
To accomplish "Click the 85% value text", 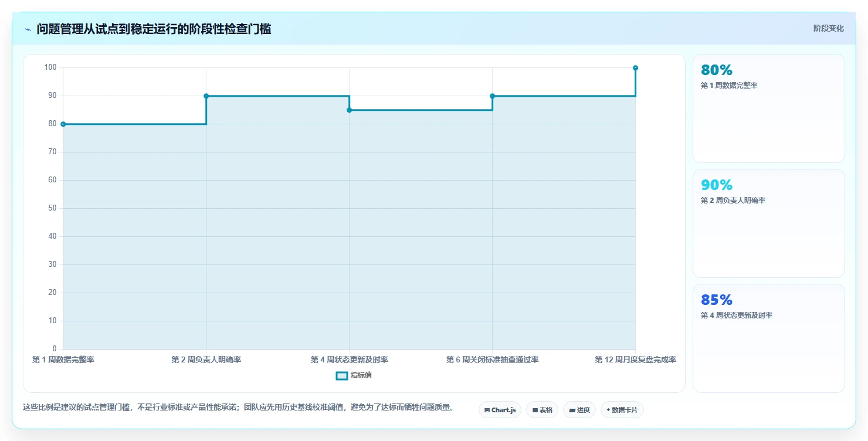I will pos(717,300).
